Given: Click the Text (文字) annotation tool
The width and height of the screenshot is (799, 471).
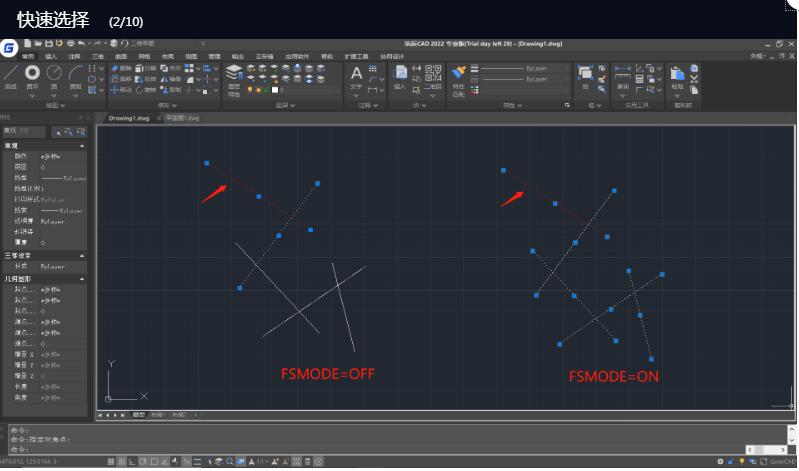Looking at the screenshot, I should 356,76.
